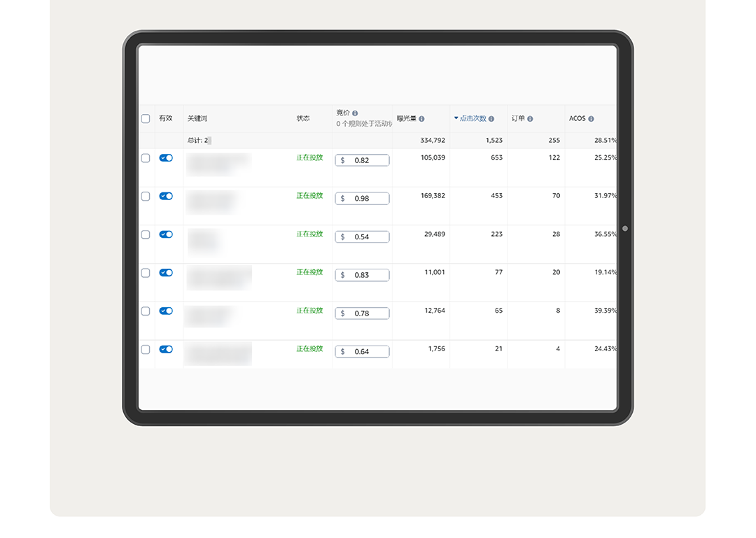The image size is (756, 538).
Task: Click the 订单 column header text
Action: 518,119
